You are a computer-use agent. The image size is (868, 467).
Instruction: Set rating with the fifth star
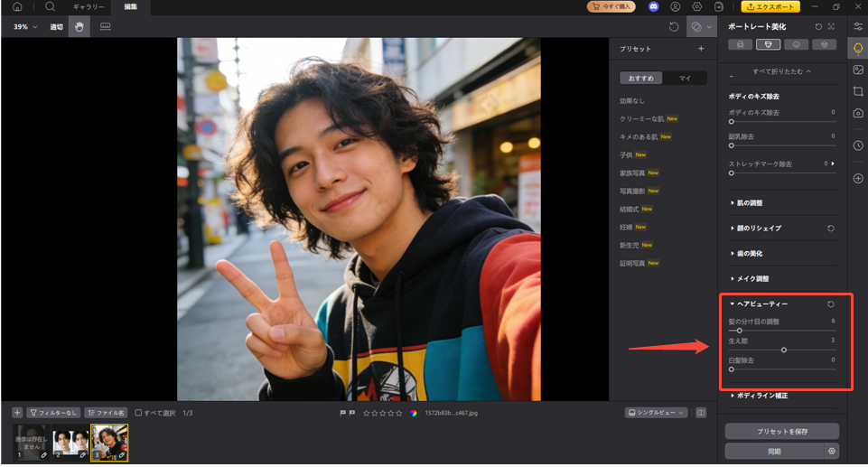pos(399,413)
